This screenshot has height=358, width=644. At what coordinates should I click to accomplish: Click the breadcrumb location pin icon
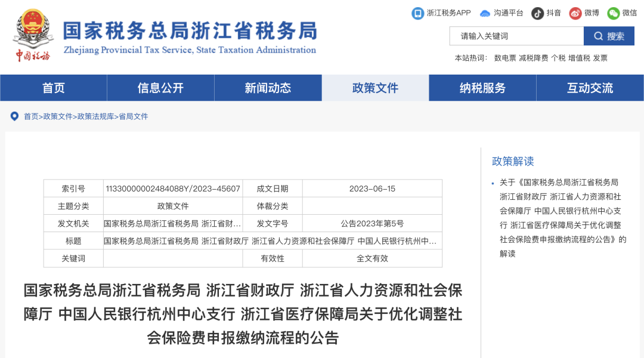click(14, 116)
